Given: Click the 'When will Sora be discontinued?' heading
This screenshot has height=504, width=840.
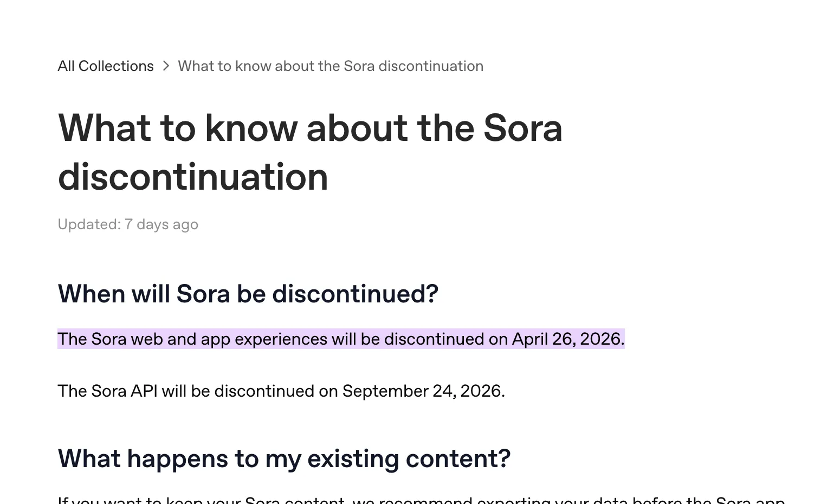Looking at the screenshot, I should tap(248, 294).
